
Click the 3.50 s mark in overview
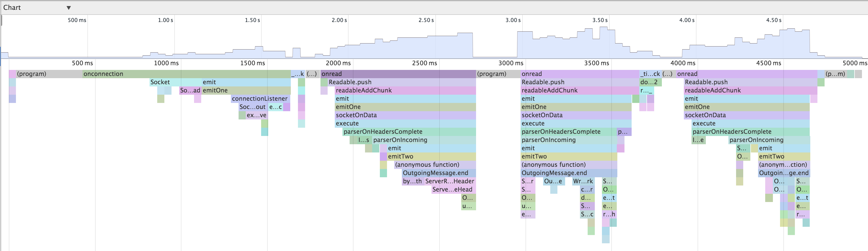click(x=600, y=20)
